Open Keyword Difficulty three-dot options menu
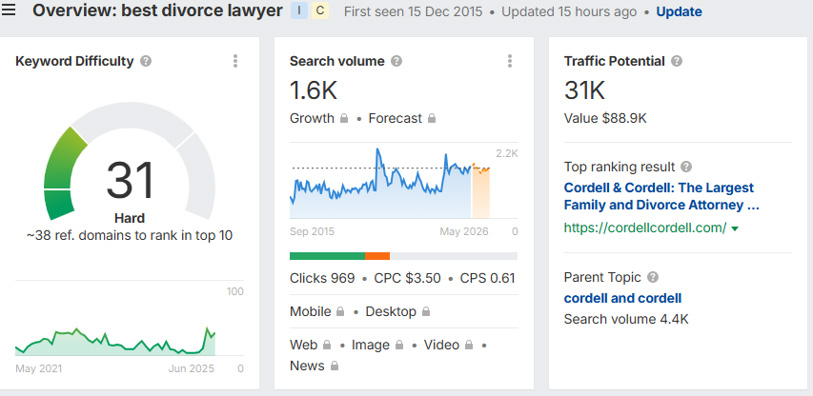Screen dimensions: 813x396 pyautogui.click(x=235, y=61)
